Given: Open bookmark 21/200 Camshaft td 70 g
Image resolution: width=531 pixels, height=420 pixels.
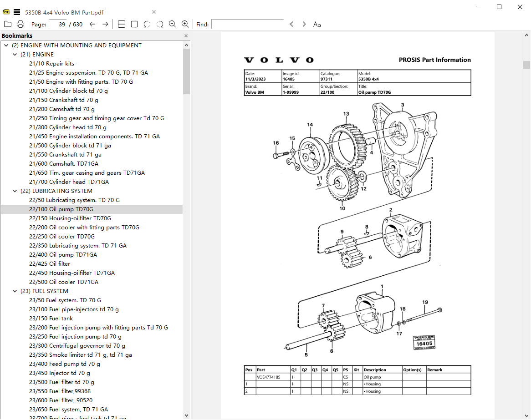Looking at the screenshot, I should click(62, 109).
